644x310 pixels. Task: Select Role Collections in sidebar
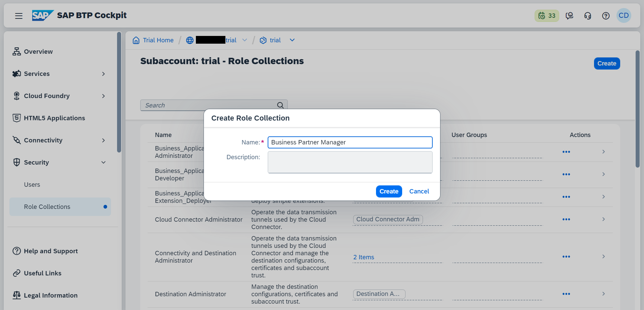pos(60,207)
